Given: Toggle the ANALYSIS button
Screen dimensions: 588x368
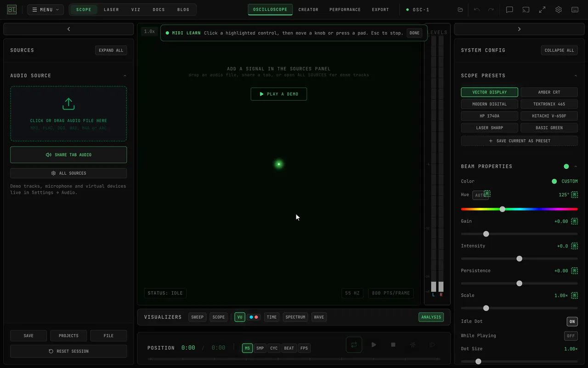Looking at the screenshot, I should [431, 317].
